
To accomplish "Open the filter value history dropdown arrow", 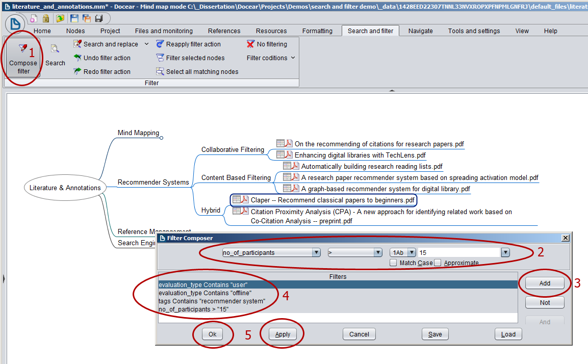I will 505,252.
